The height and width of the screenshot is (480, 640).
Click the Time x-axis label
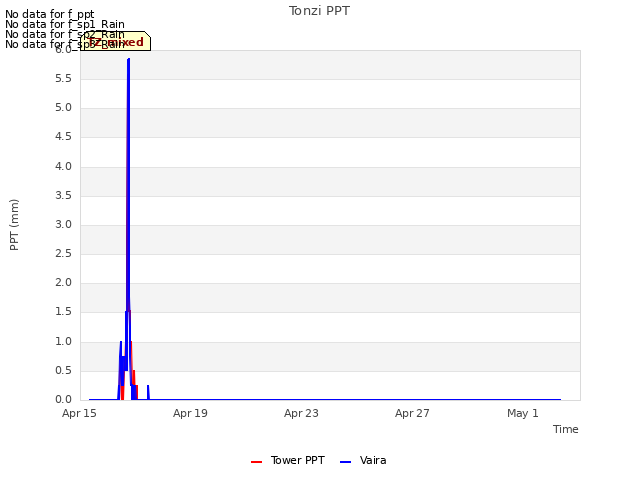[565, 429]
